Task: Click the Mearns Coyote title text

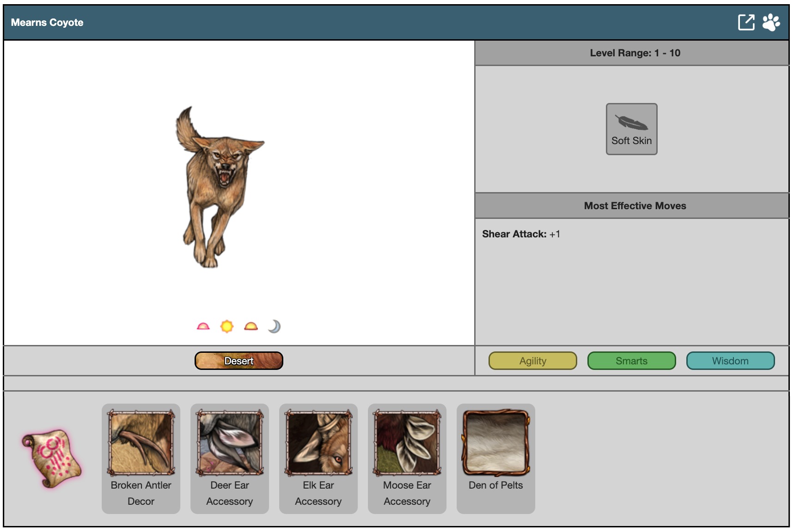Action: pyautogui.click(x=47, y=23)
